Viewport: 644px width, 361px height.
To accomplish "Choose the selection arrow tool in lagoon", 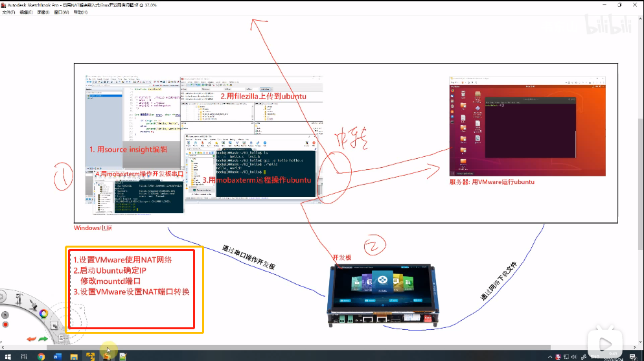I will pos(54,325).
